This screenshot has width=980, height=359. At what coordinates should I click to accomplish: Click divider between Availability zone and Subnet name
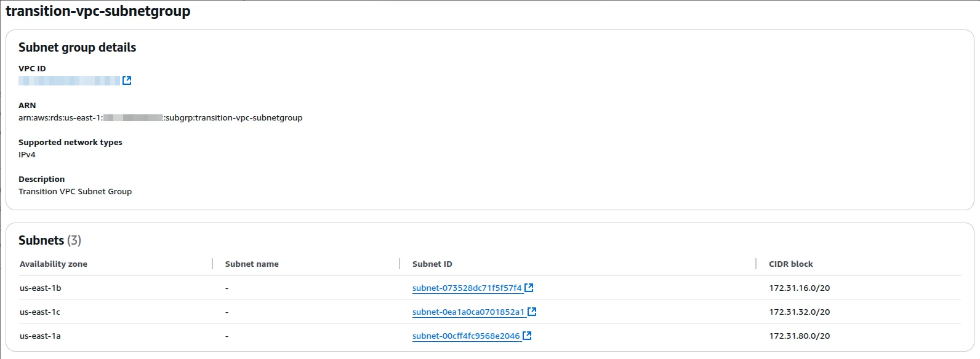[x=212, y=264]
